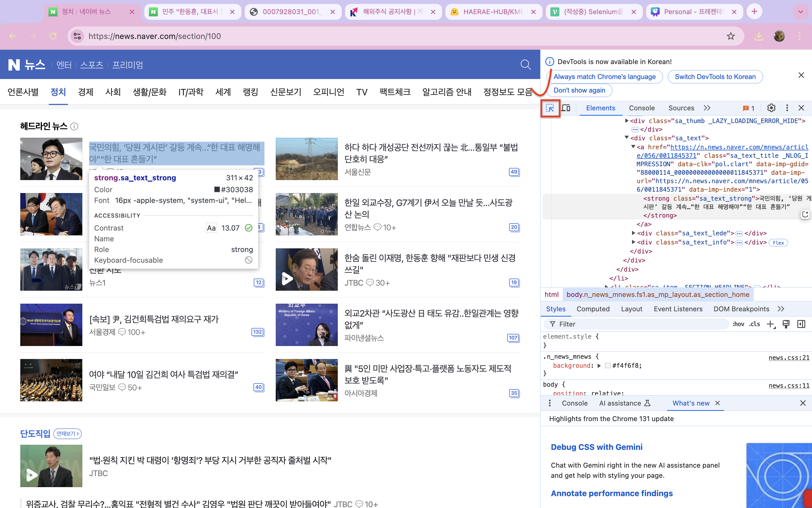
Task: Open DevTools settings gear
Action: (771, 108)
